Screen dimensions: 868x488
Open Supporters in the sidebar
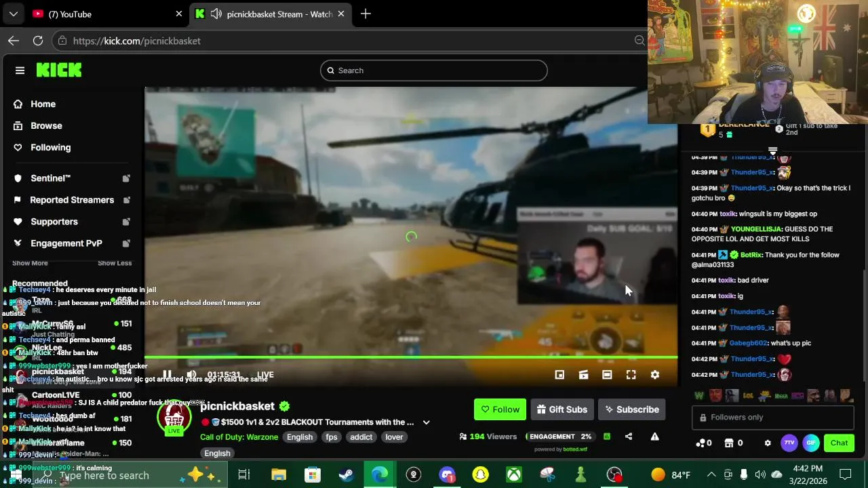click(54, 222)
